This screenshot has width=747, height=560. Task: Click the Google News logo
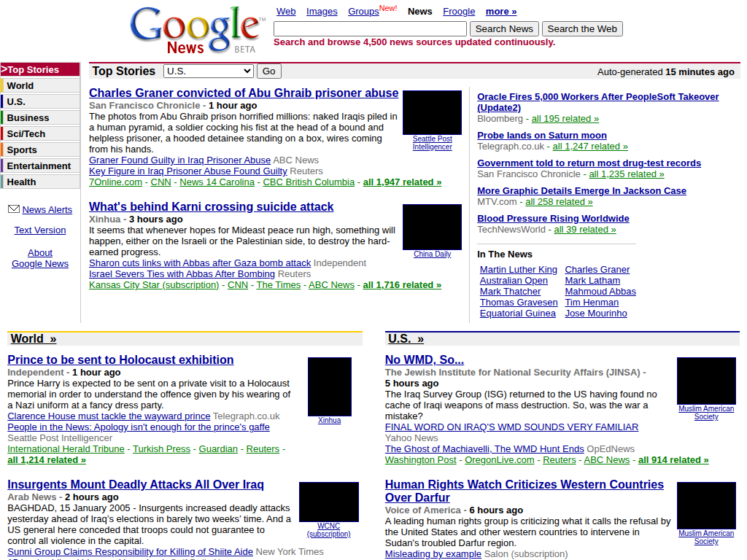click(x=197, y=29)
